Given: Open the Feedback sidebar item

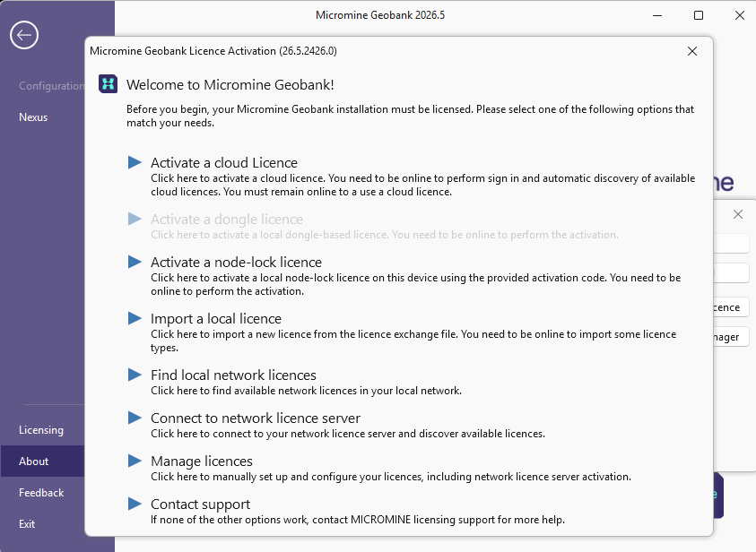Looking at the screenshot, I should pos(41,492).
